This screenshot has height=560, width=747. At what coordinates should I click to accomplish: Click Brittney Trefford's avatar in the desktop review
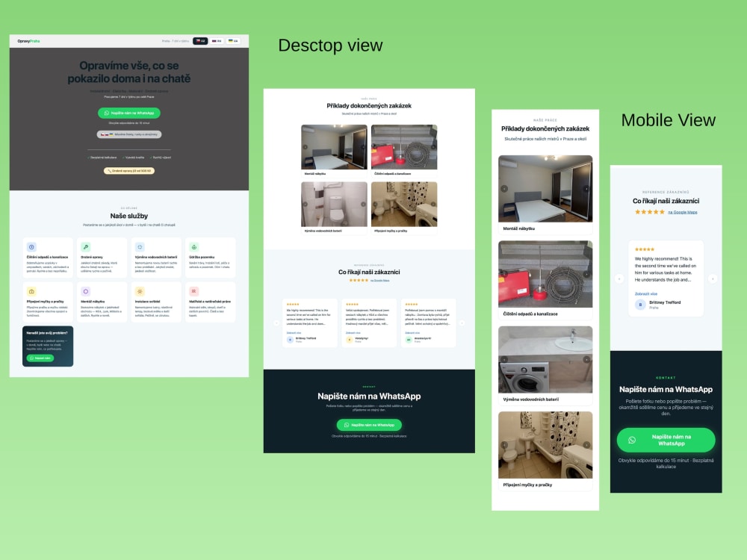click(x=290, y=340)
